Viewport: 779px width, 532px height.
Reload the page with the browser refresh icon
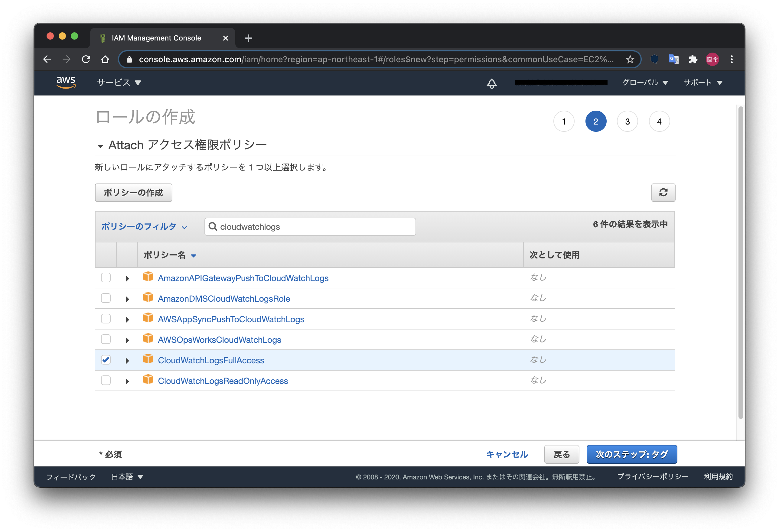click(x=86, y=59)
